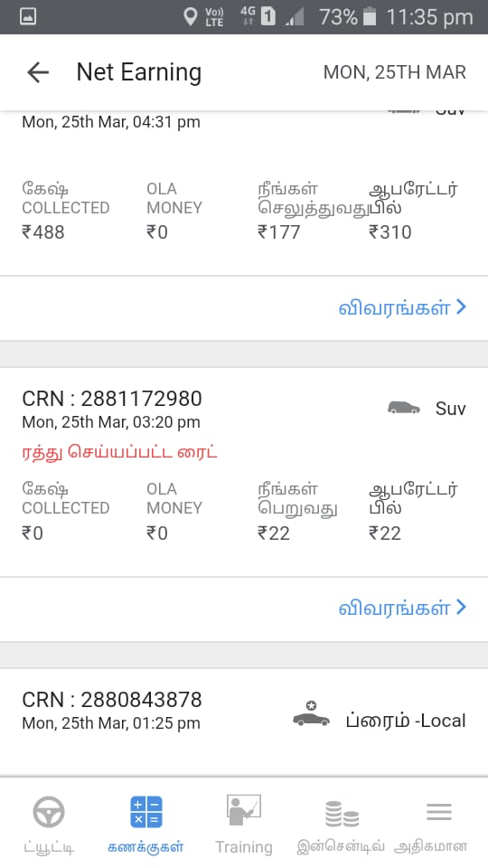488x868 pixels.
Task: Open the Training presenter icon
Action: tap(243, 810)
